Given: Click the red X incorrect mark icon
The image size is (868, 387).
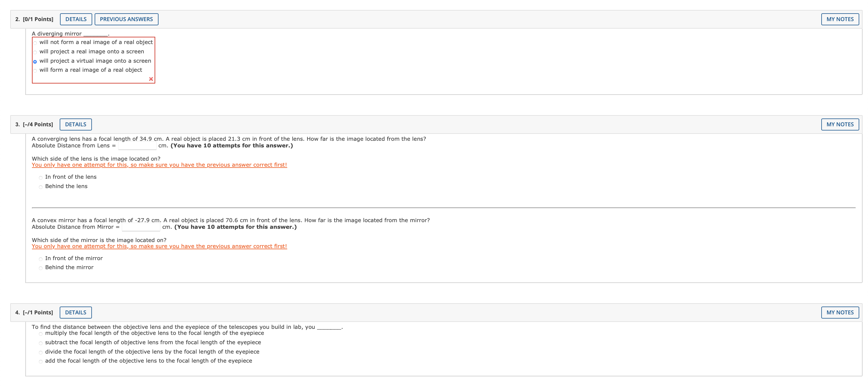Looking at the screenshot, I should [151, 79].
